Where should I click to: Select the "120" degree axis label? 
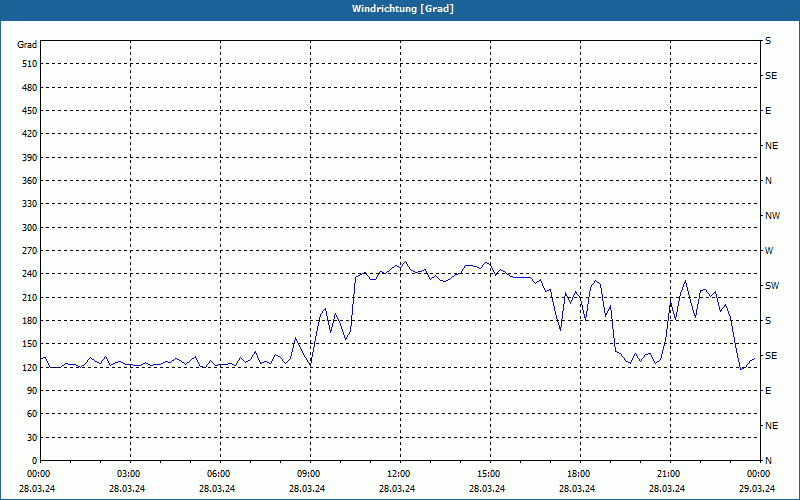point(30,367)
